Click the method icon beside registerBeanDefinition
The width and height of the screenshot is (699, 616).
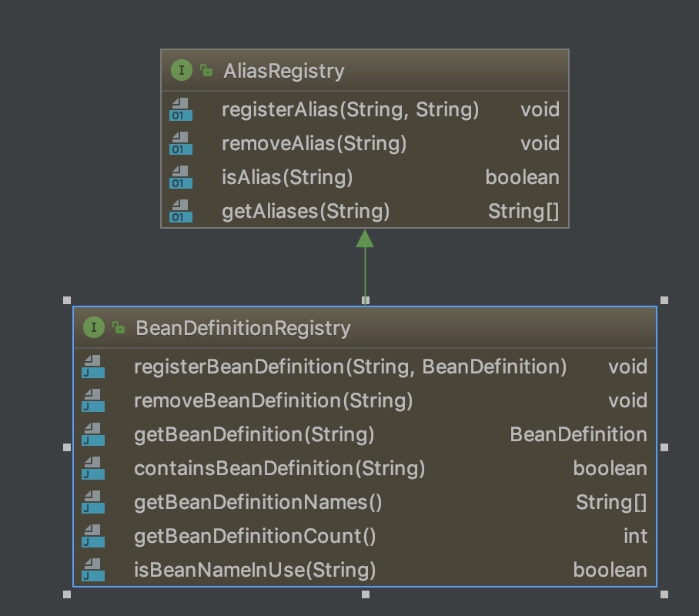[92, 367]
